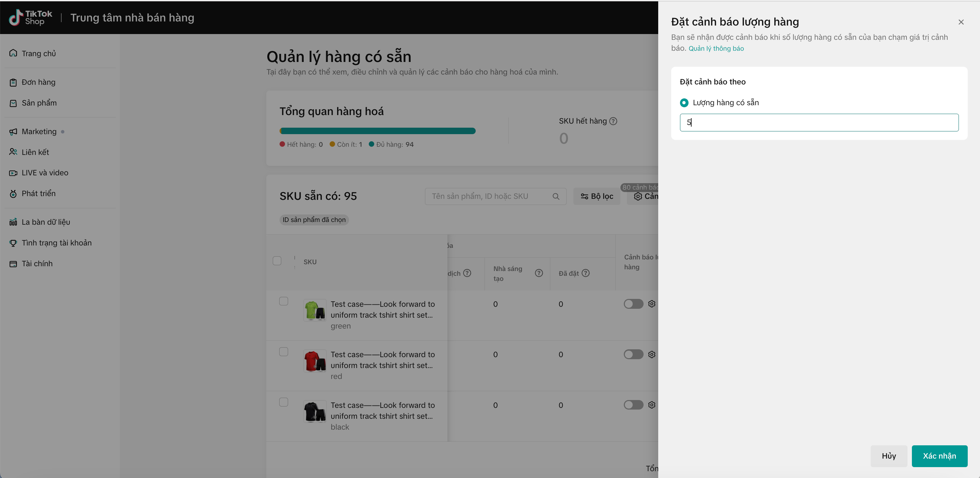
Task: Tick the select-all SKU header checkbox
Action: 277,261
